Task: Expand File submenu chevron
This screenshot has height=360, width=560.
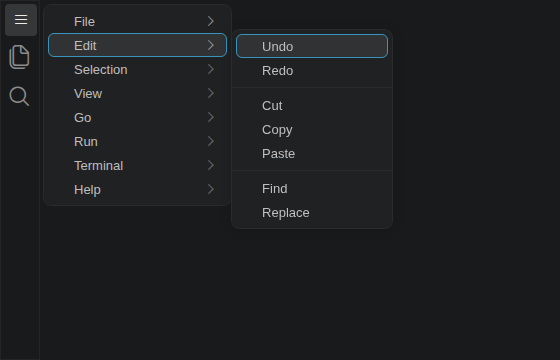Action: 211,21
